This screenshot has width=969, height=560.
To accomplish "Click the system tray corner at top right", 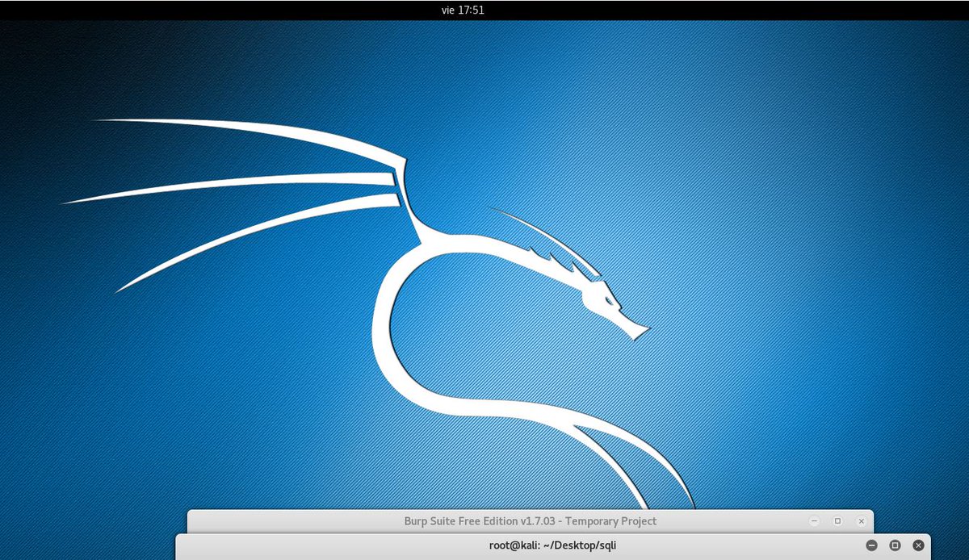I will (961, 10).
